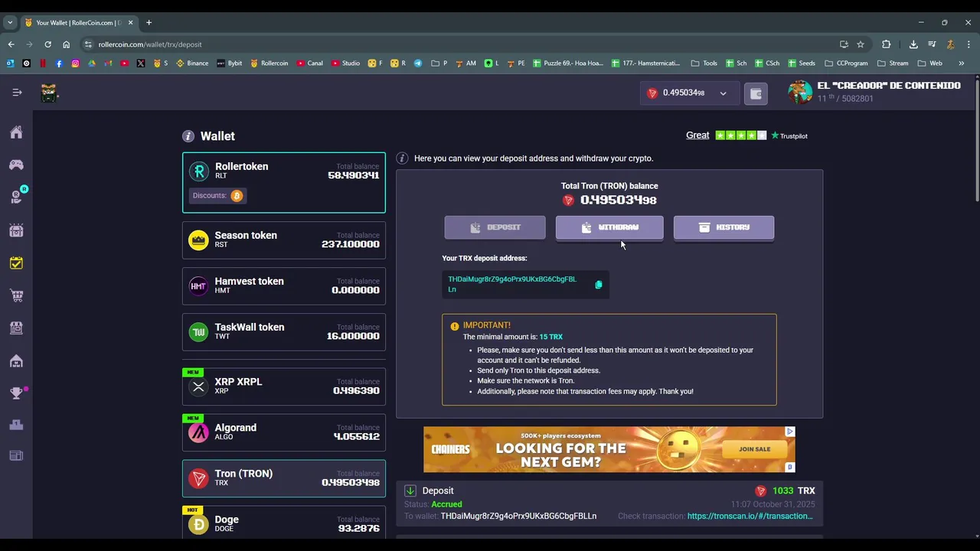
Task: Select the Algorand ALGO wallet
Action: coord(284,432)
